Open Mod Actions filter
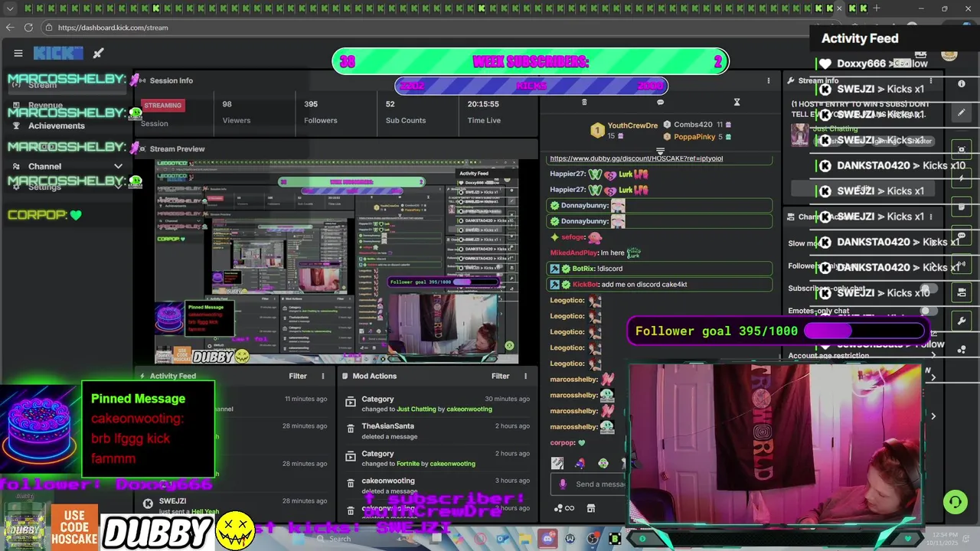980x551 pixels. 500,376
